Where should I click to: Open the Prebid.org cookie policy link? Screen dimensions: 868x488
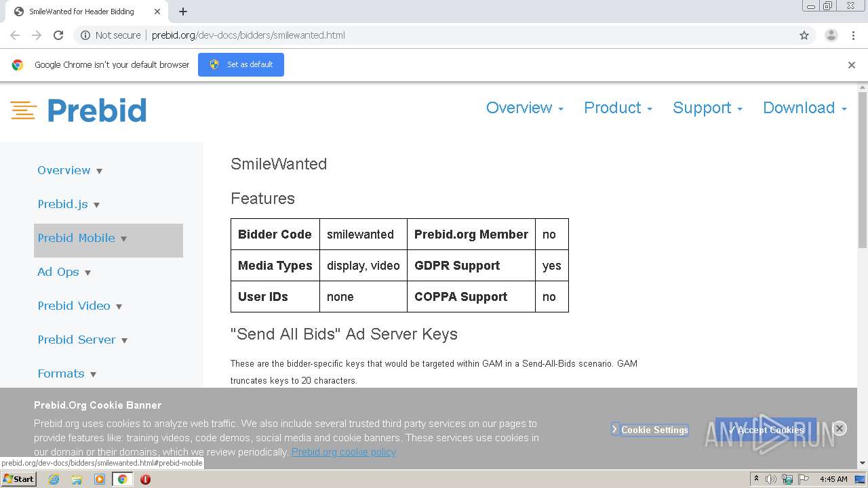coord(344,452)
